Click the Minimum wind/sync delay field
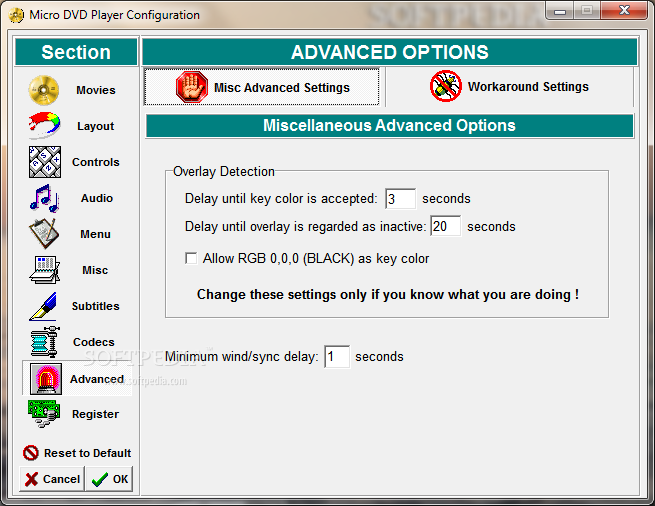Image resolution: width=655 pixels, height=506 pixels. click(x=337, y=356)
